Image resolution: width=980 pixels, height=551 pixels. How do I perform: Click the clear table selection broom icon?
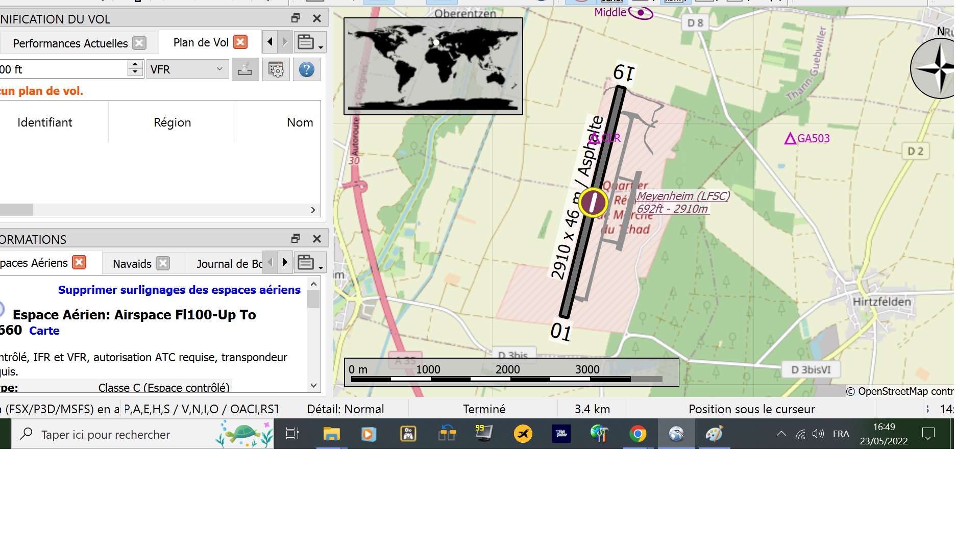tap(245, 69)
